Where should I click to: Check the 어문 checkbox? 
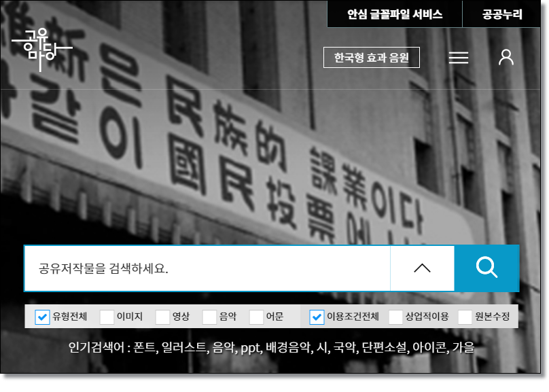tap(256, 317)
